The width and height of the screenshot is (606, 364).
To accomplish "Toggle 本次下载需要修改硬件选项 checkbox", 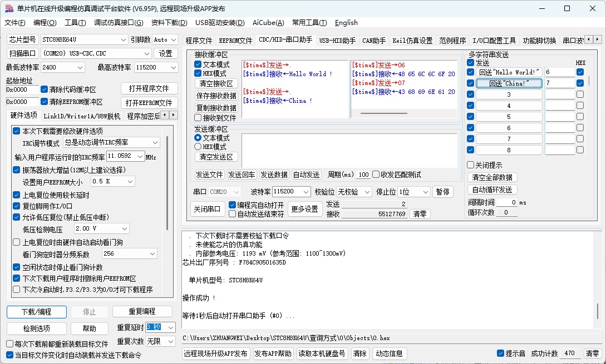I will click(x=17, y=131).
